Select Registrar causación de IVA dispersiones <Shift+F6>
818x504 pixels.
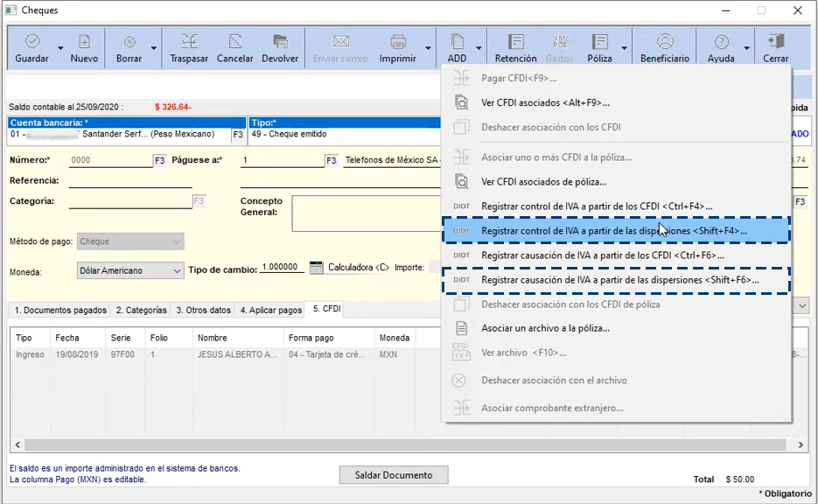(x=619, y=280)
